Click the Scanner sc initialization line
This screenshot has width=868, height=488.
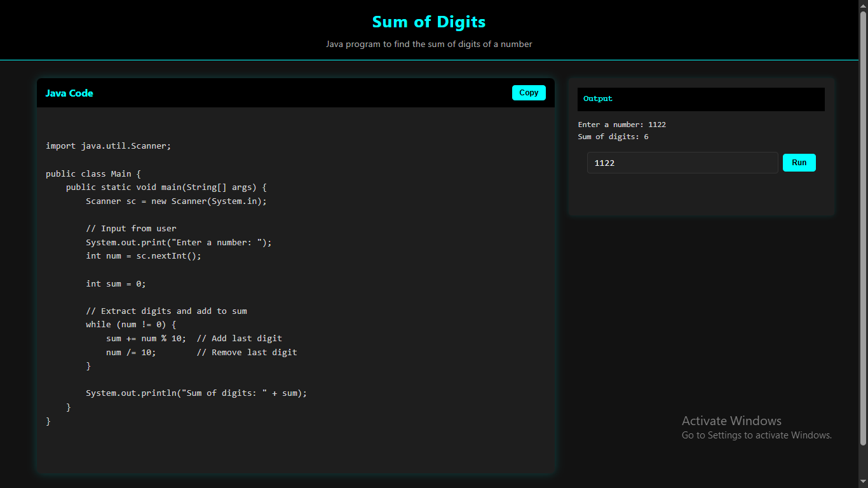[x=176, y=201]
